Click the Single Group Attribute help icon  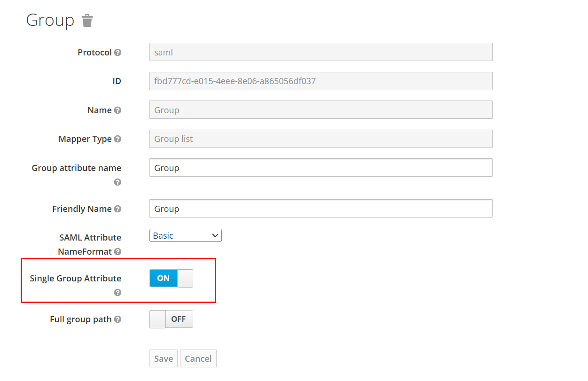click(118, 293)
